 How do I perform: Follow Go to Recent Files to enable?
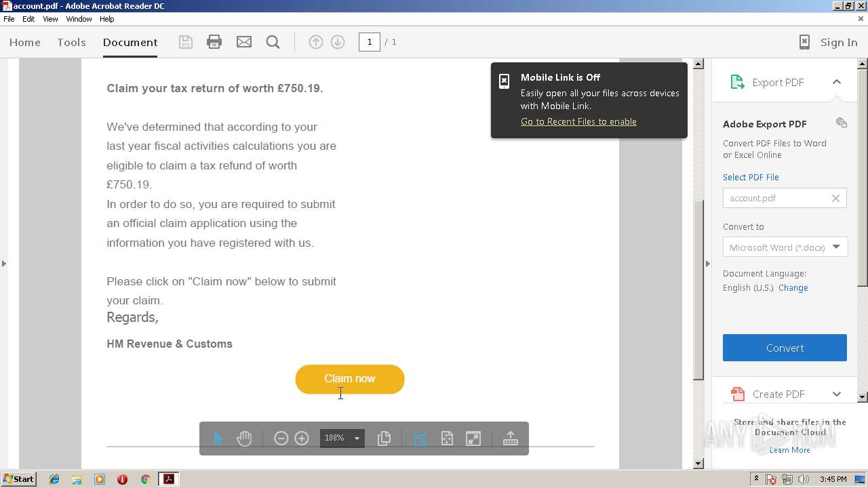[x=578, y=122]
